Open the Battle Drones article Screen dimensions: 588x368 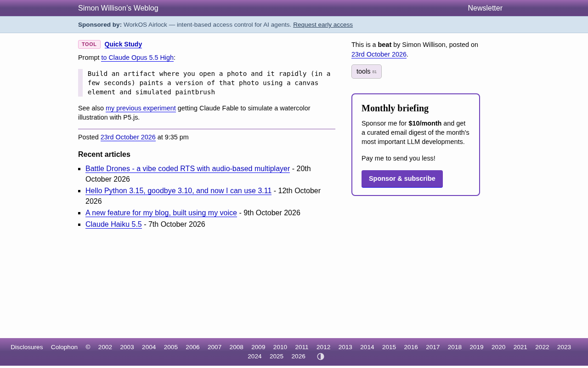click(187, 169)
